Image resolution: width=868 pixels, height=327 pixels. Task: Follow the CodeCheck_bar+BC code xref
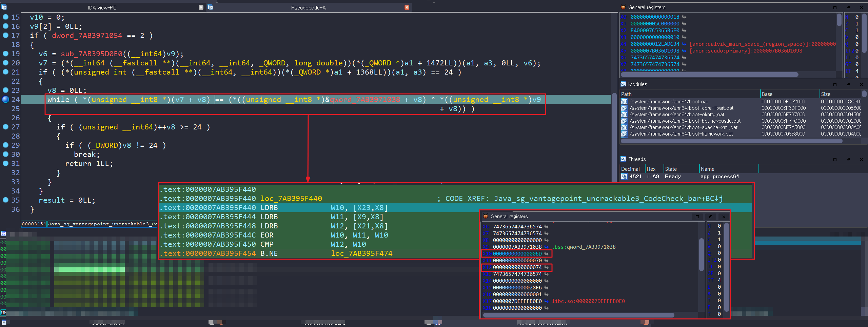[608, 199]
